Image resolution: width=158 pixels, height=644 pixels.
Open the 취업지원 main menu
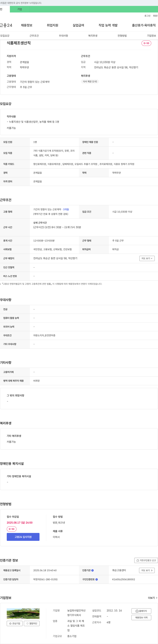pyautogui.click(x=53, y=25)
